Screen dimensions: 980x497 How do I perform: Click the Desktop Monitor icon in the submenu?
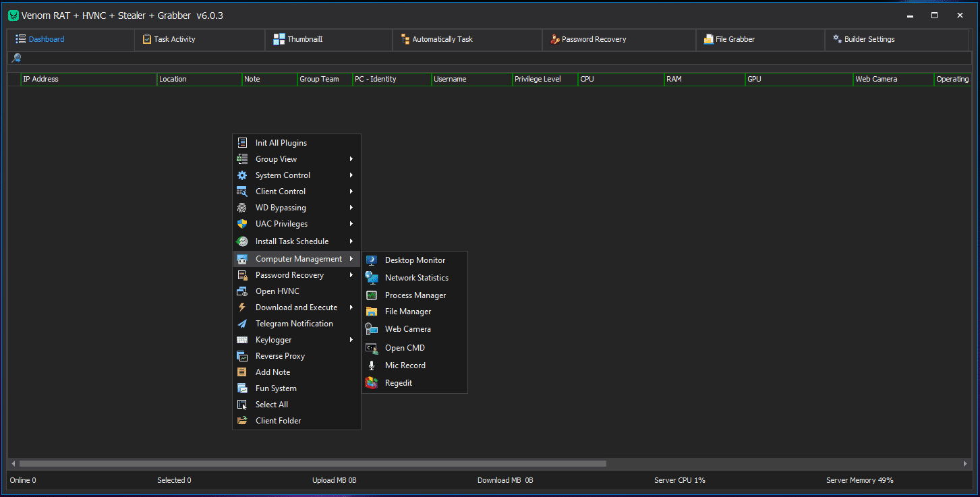pyautogui.click(x=372, y=260)
